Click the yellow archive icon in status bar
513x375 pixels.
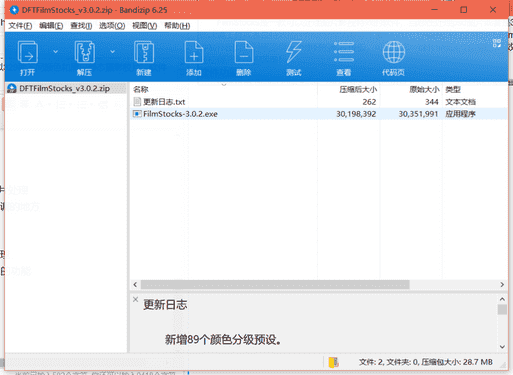(x=333, y=362)
